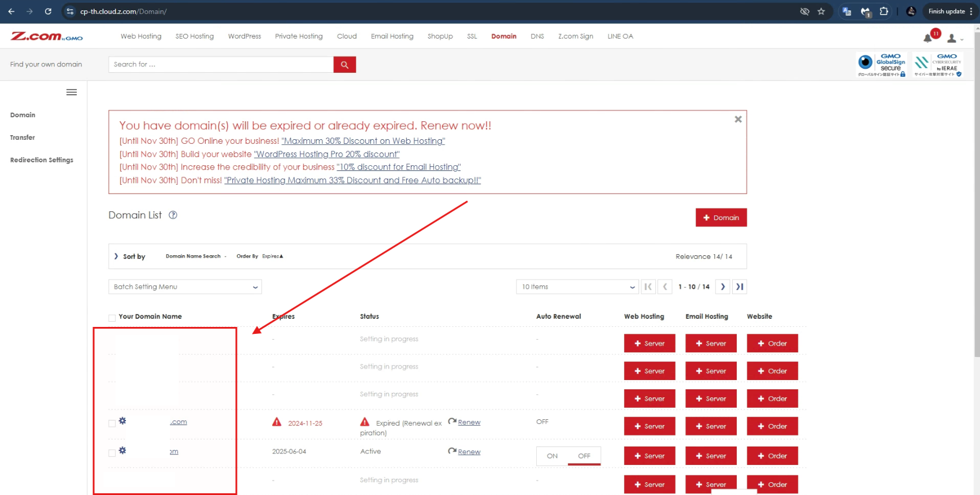Viewport: 980px width, 495px height.
Task: Select Redirection Settings in the sidebar
Action: click(x=42, y=160)
